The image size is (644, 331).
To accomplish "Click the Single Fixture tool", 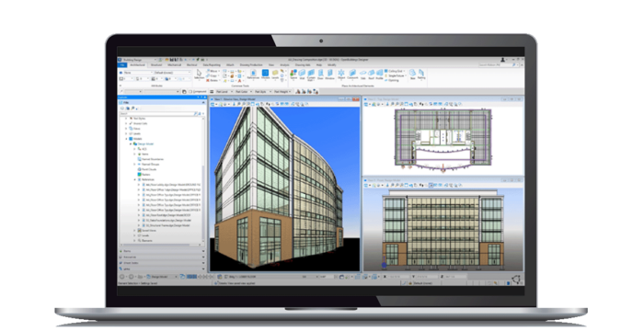I will coord(396,75).
